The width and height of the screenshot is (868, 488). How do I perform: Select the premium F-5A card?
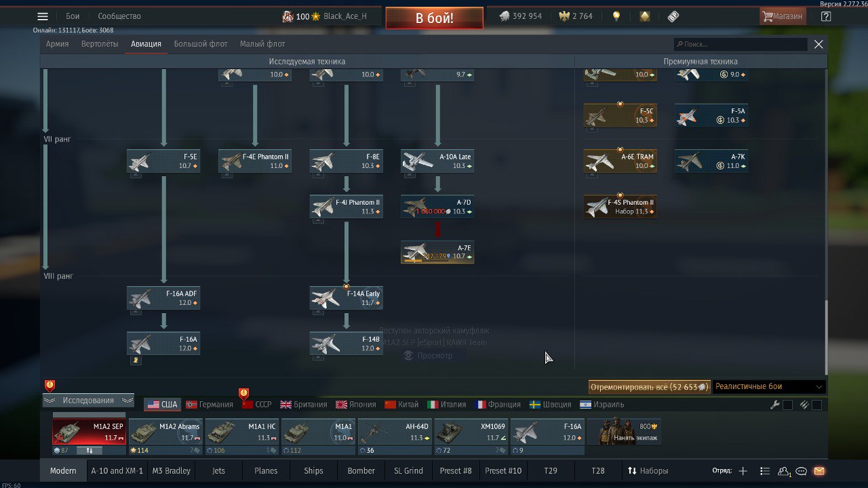coord(711,115)
